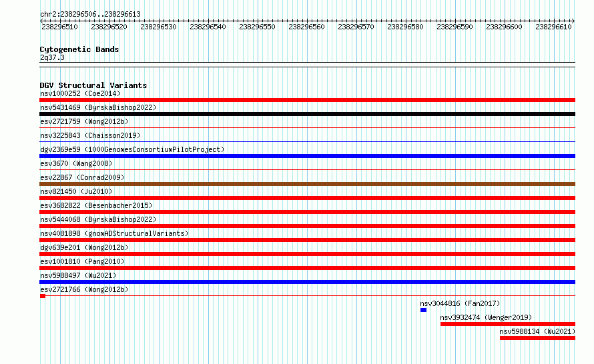Select the small blue block of nsv3044816
Viewport: 594px width, 364px height.
[424, 310]
